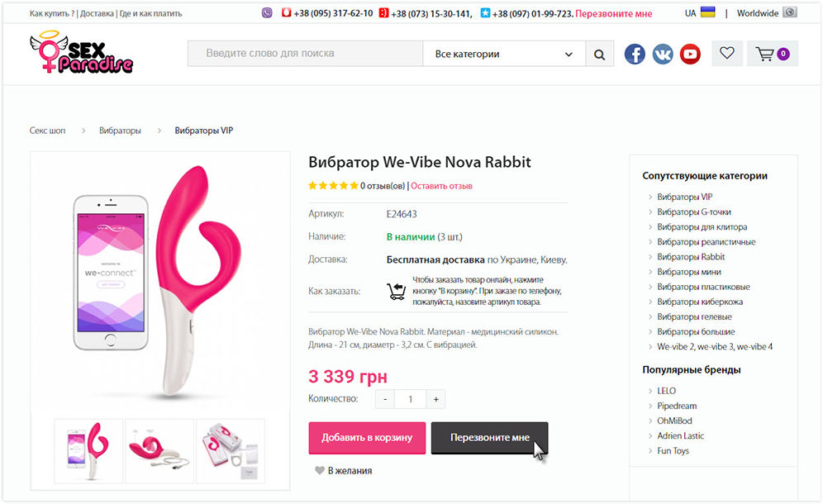Image resolution: width=823 pixels, height=504 pixels.
Task: Click the five-star rating
Action: point(333,186)
